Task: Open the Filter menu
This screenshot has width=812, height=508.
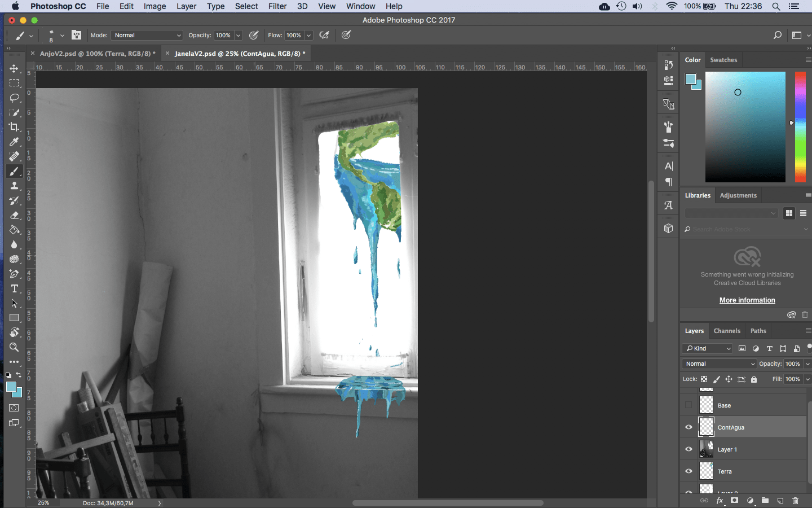Action: [277, 6]
